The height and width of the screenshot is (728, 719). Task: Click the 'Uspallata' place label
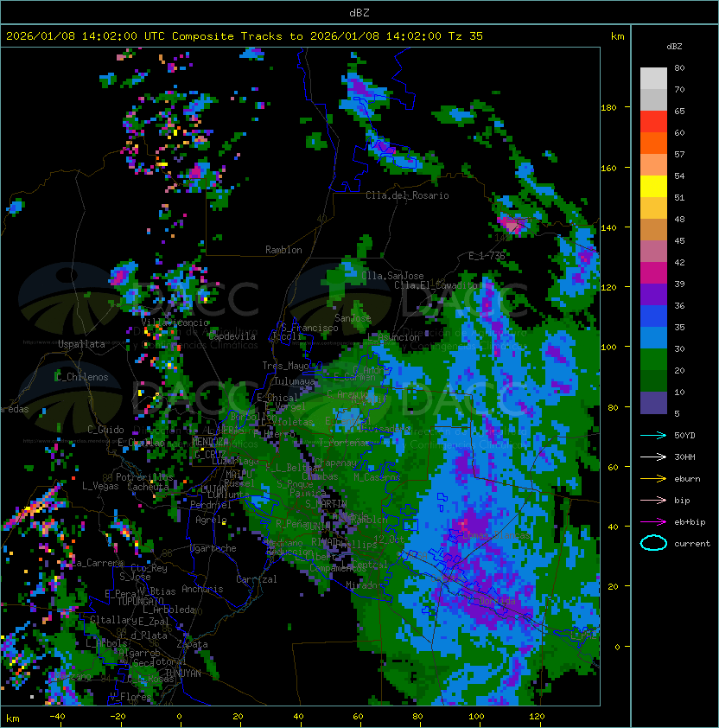coord(81,344)
